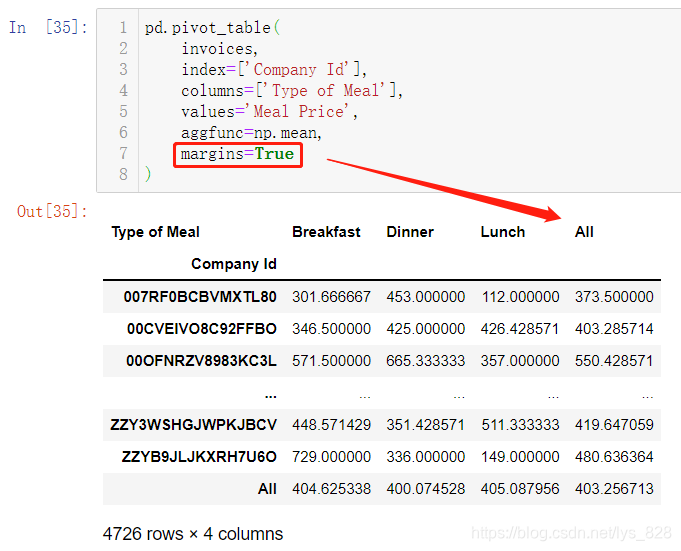Viewport: 681px width, 551px height.
Task: Click cell value 571.500000
Action: [x=331, y=361]
